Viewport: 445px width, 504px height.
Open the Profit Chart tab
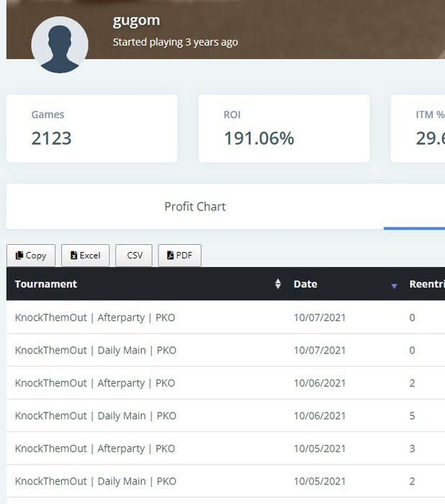[x=195, y=207]
